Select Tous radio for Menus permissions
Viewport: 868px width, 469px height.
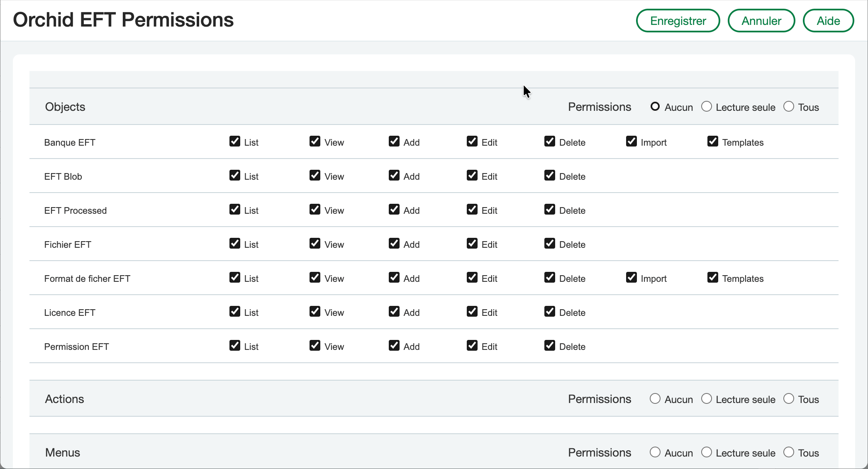[788, 452]
